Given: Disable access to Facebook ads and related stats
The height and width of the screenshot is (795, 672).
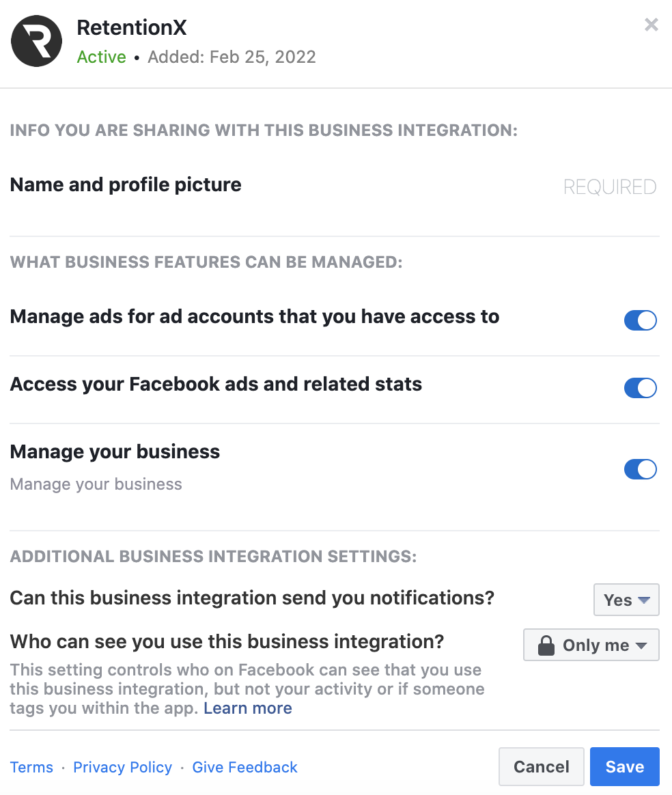Looking at the screenshot, I should coord(640,387).
